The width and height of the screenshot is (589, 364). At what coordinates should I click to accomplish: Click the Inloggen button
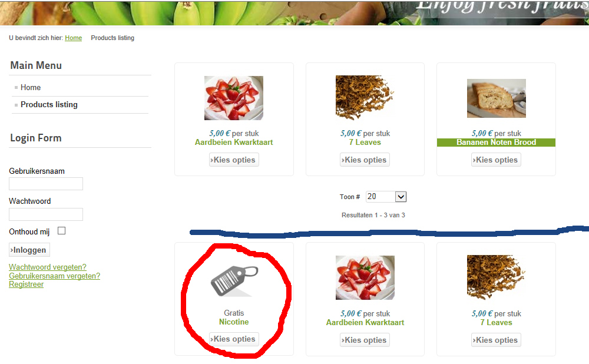[x=29, y=250]
